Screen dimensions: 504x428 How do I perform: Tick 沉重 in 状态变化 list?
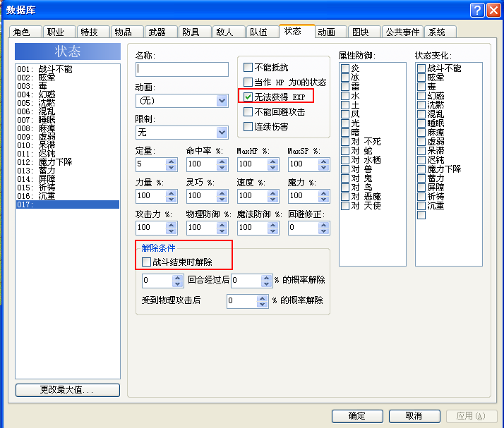(x=421, y=206)
